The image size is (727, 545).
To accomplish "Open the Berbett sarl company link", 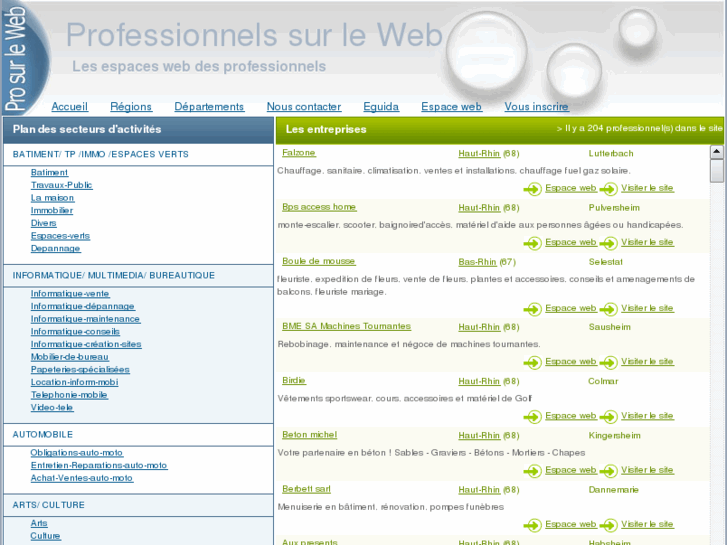I will [x=306, y=489].
